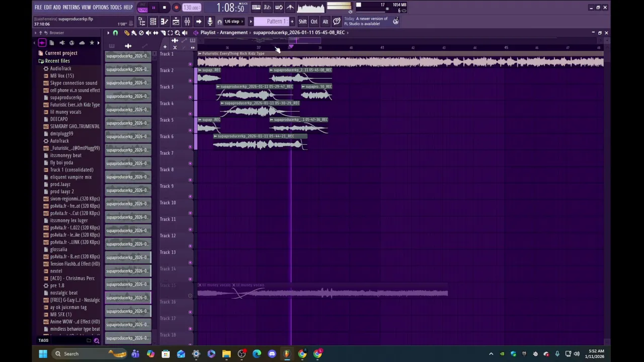Toggle the metronome icon
This screenshot has height=362, width=644.
[x=290, y=8]
